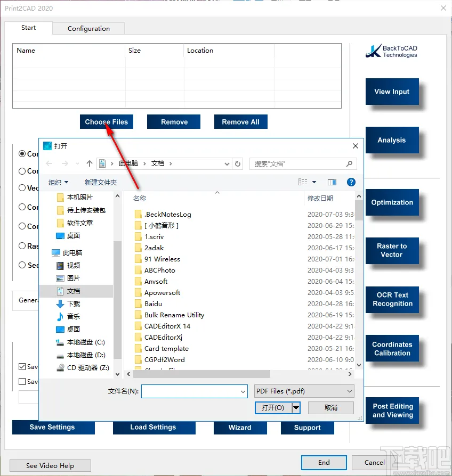Image resolution: width=452 pixels, height=476 pixels.
Task: Expand the 此电脑 breadcrumb chevron
Action: [x=144, y=163]
